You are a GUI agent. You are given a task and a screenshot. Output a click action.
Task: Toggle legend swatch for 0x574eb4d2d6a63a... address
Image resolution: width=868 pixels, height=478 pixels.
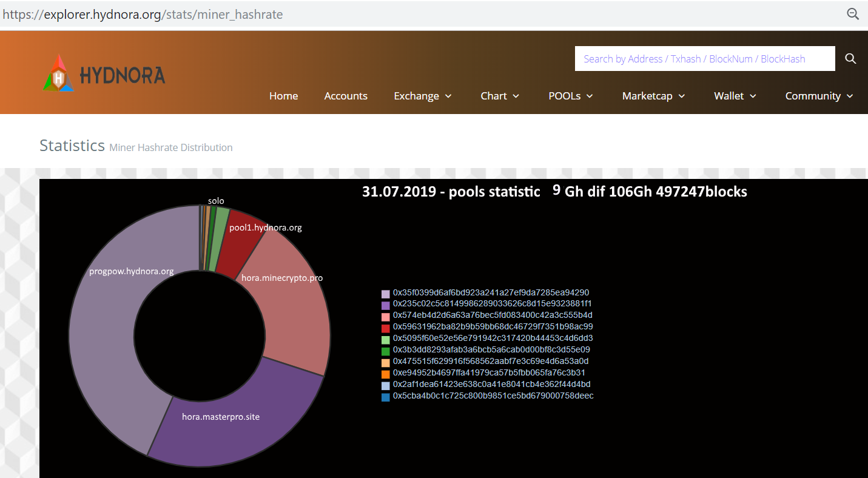[x=386, y=317]
